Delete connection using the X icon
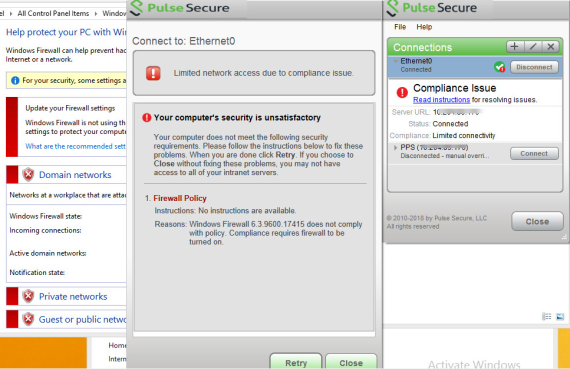 [551, 47]
